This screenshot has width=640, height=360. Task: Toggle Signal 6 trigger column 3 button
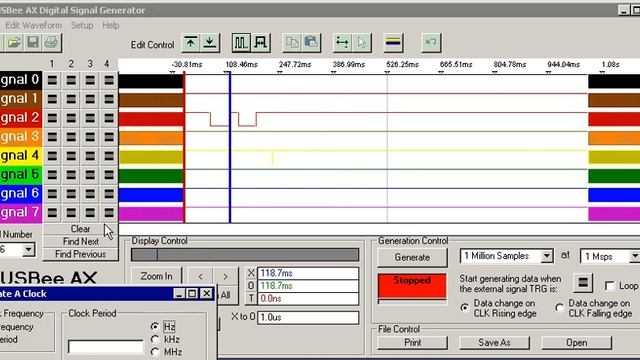pos(90,193)
